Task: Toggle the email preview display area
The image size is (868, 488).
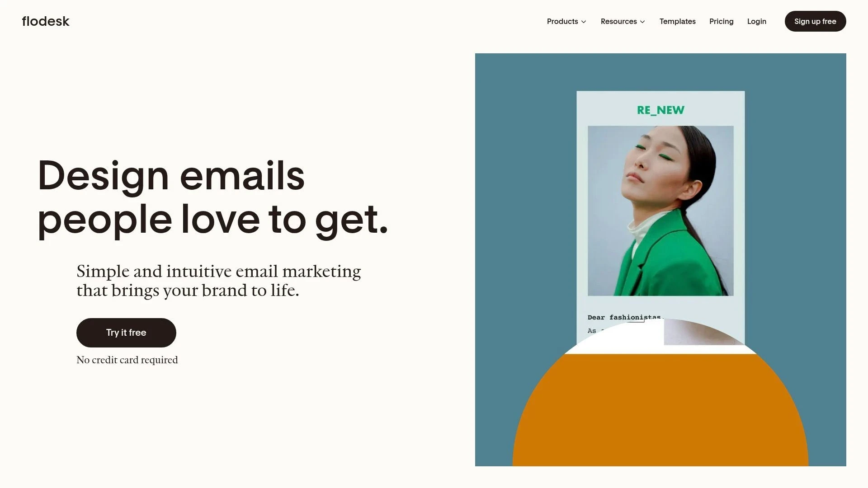Action: [660, 259]
